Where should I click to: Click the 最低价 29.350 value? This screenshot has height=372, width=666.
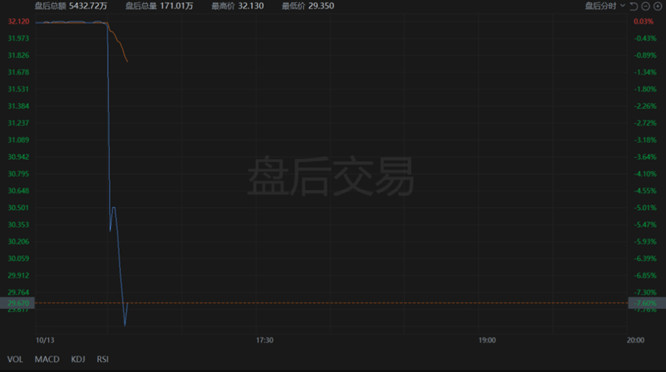(x=308, y=6)
